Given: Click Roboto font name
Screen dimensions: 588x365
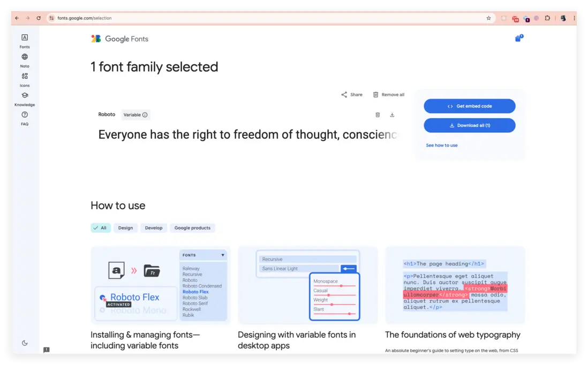Looking at the screenshot, I should tap(107, 115).
